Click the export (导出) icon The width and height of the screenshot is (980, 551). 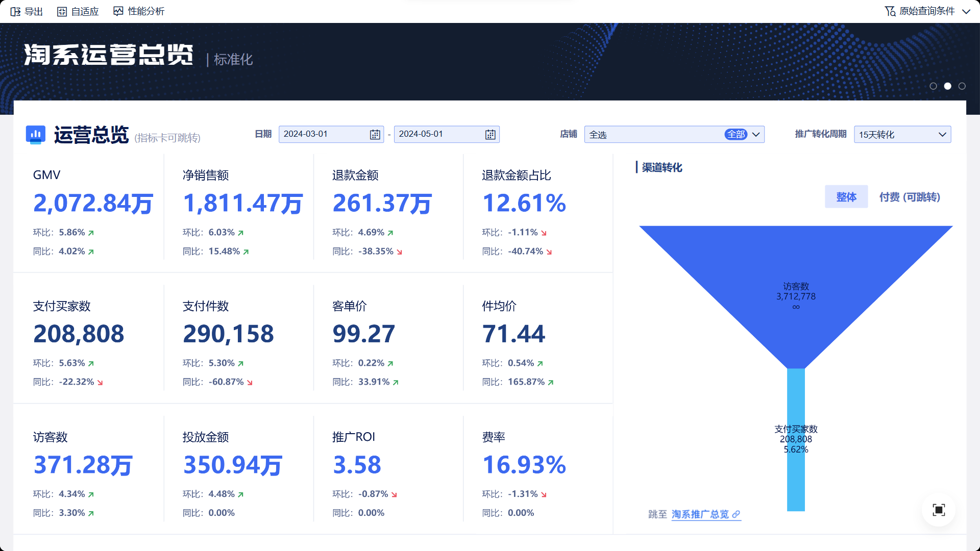click(x=15, y=11)
